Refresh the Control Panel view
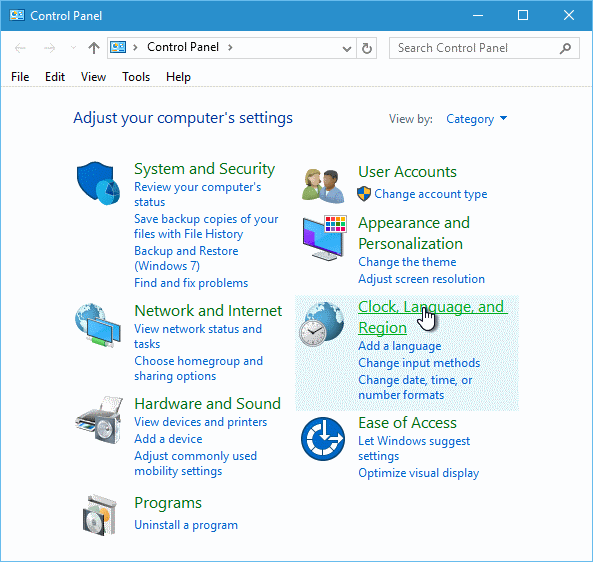This screenshot has height=562, width=593. click(366, 48)
